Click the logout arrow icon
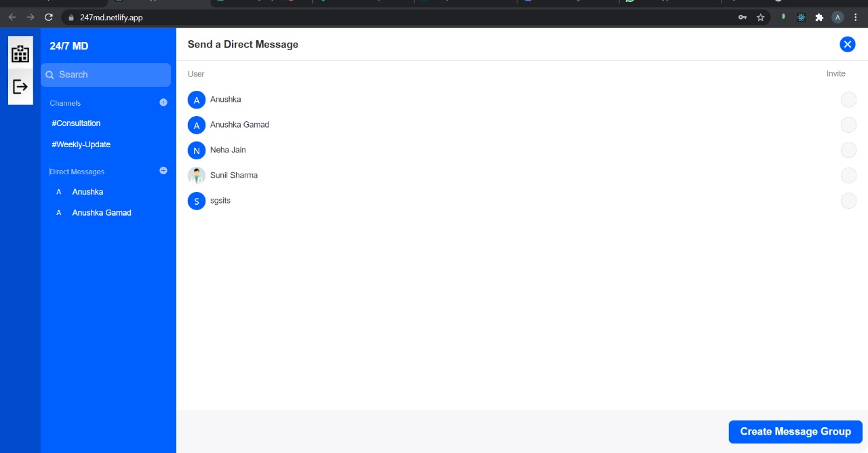This screenshot has width=868, height=453. [x=20, y=87]
